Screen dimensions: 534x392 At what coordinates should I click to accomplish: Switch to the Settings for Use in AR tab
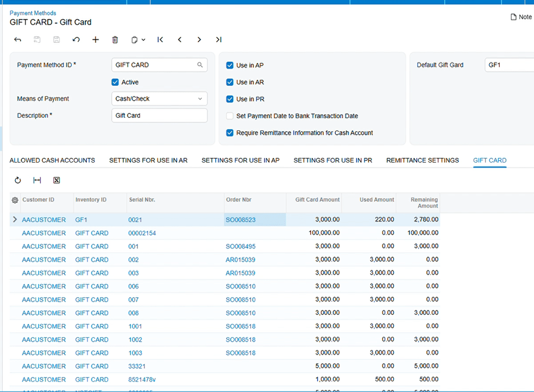point(148,160)
